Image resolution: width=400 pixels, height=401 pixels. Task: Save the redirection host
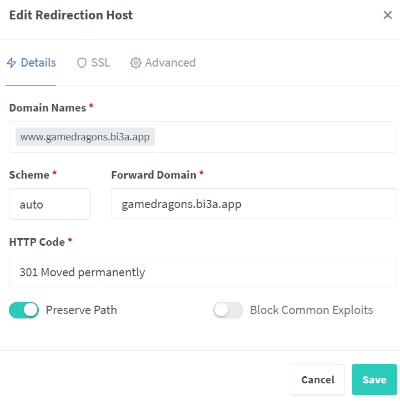point(374,380)
